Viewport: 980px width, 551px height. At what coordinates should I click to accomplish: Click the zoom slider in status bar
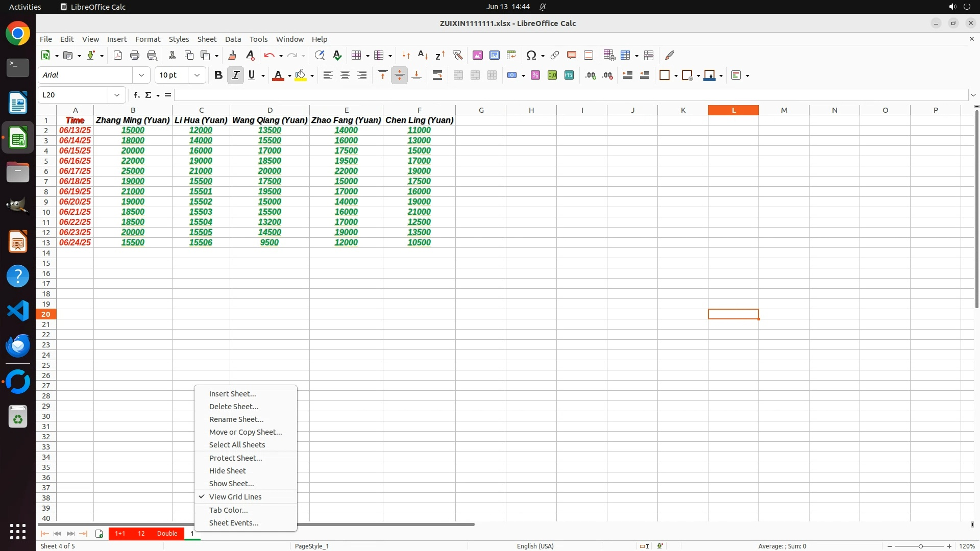click(920, 546)
